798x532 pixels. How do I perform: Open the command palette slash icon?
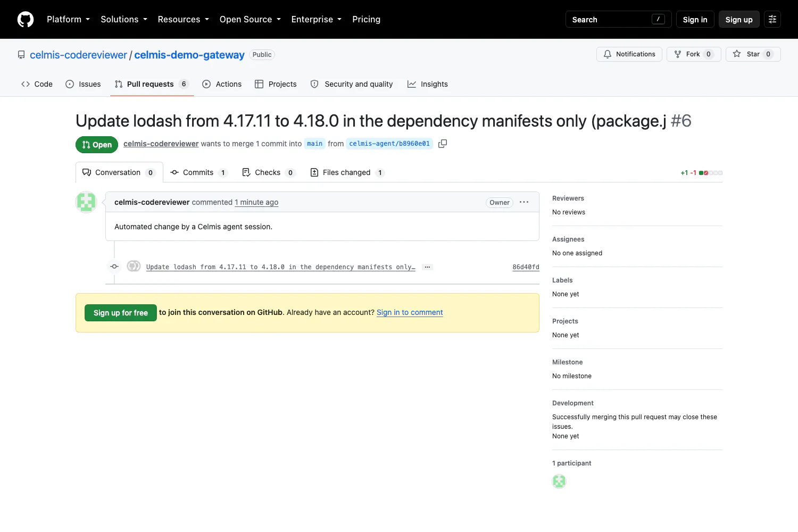point(658,19)
